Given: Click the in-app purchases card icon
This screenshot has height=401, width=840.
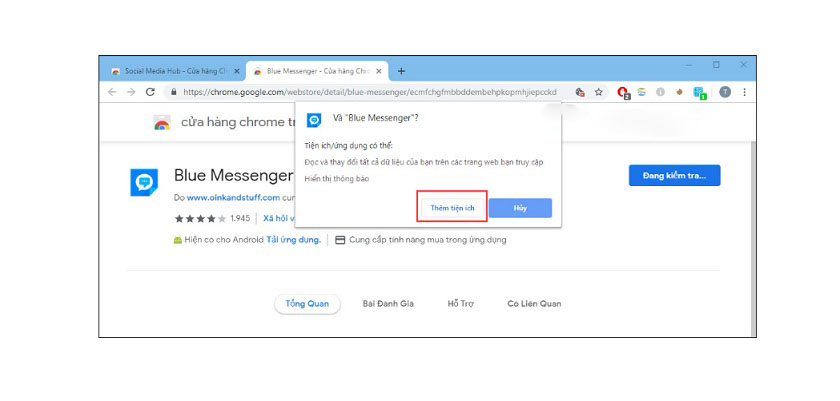Looking at the screenshot, I should (340, 240).
